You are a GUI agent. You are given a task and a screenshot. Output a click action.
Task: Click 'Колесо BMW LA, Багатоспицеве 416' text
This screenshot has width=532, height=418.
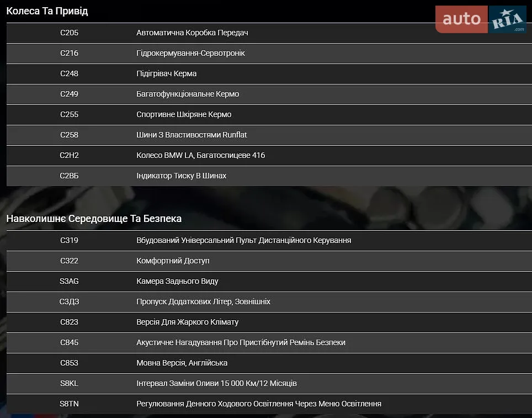click(200, 155)
